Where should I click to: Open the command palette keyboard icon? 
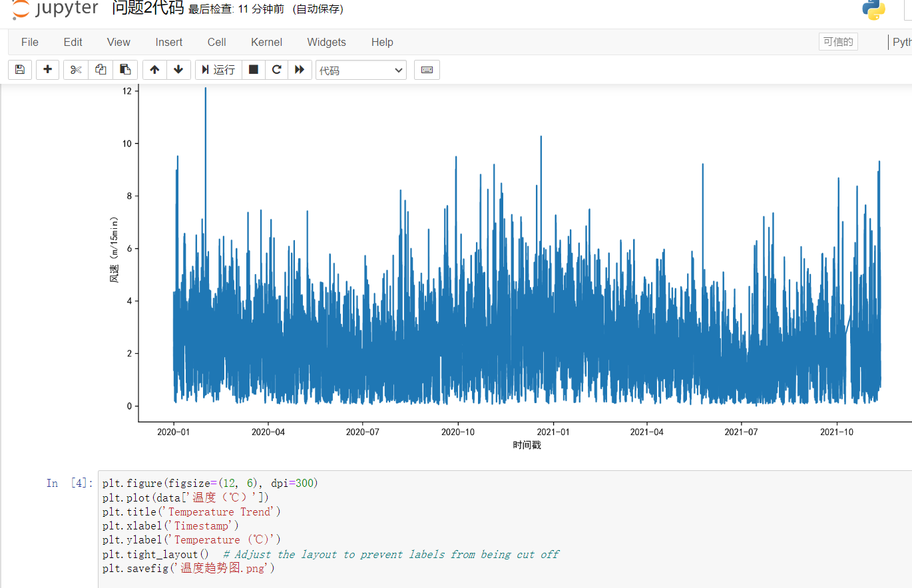coord(427,70)
